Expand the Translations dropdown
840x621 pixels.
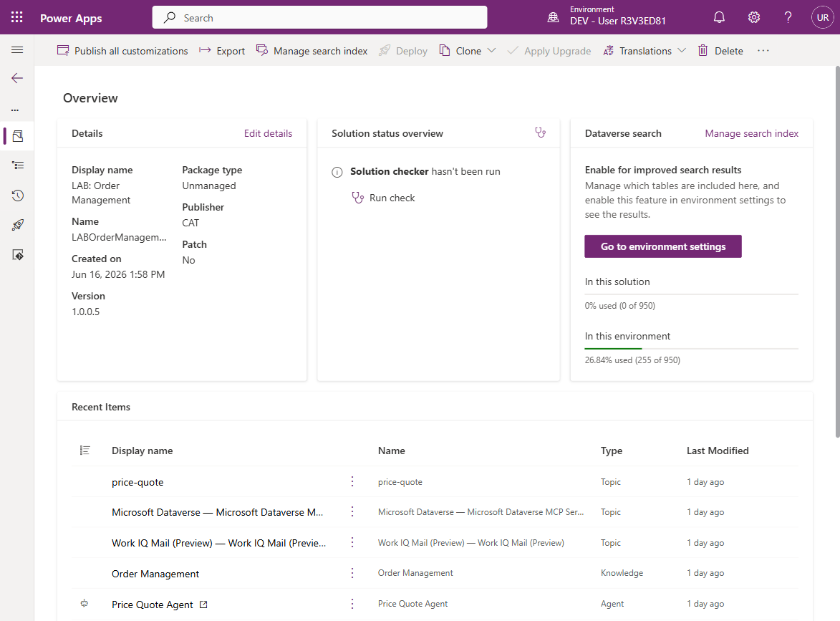coord(682,50)
